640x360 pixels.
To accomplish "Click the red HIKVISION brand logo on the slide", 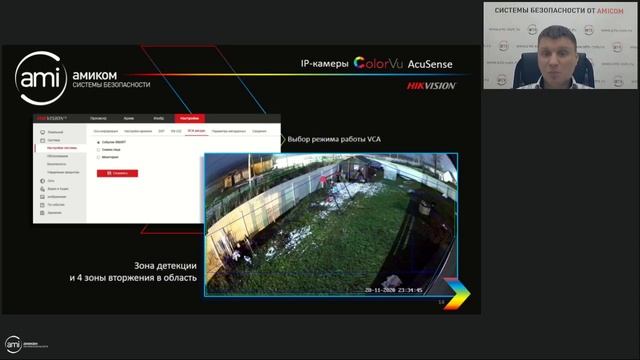I will [x=431, y=86].
